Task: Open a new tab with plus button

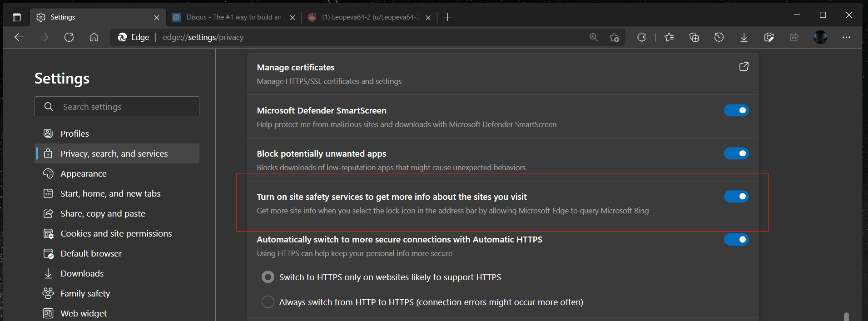Action: coord(447,17)
